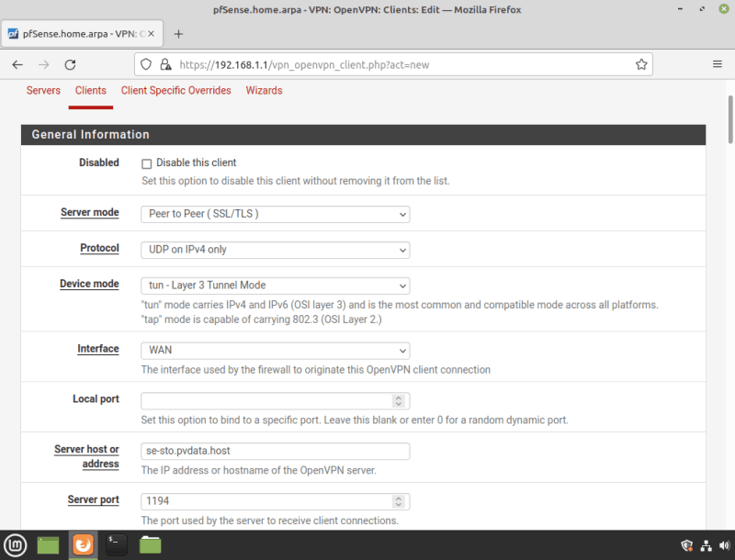Open the Terminal from the taskbar
This screenshot has height=560, width=735.
(117, 544)
